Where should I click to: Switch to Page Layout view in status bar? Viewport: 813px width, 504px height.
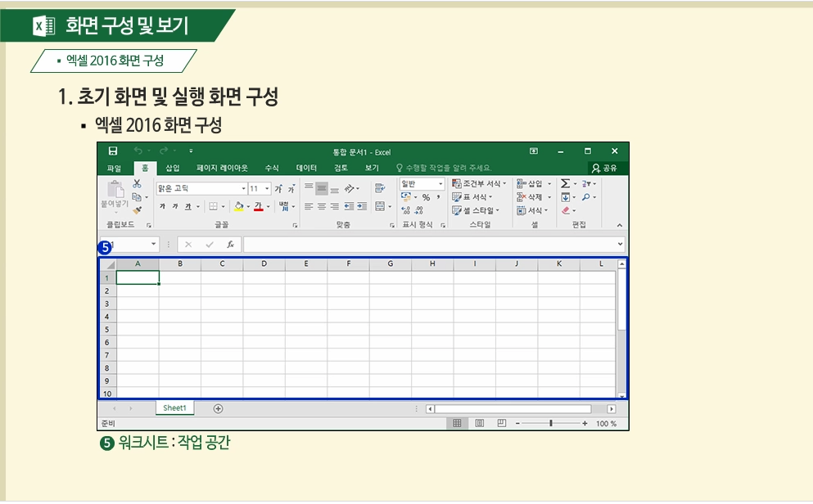point(480,423)
